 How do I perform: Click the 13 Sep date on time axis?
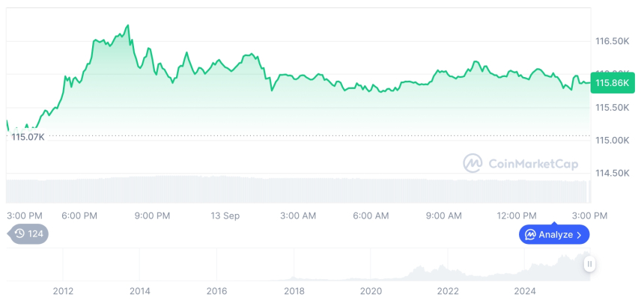225,216
